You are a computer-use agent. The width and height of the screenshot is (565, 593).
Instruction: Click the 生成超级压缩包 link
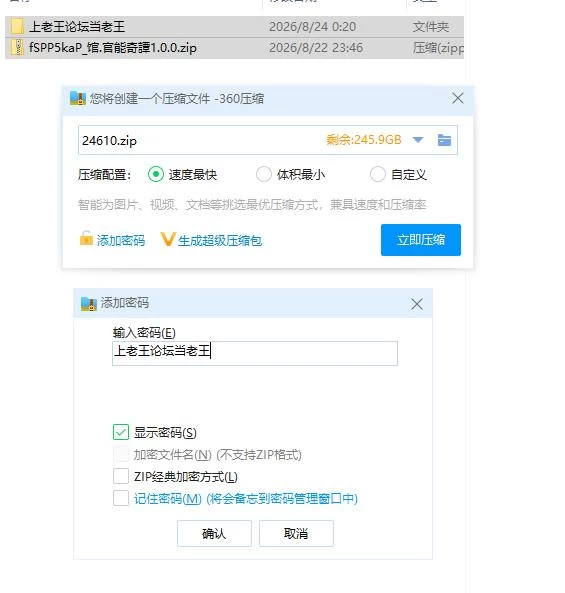(x=220, y=241)
